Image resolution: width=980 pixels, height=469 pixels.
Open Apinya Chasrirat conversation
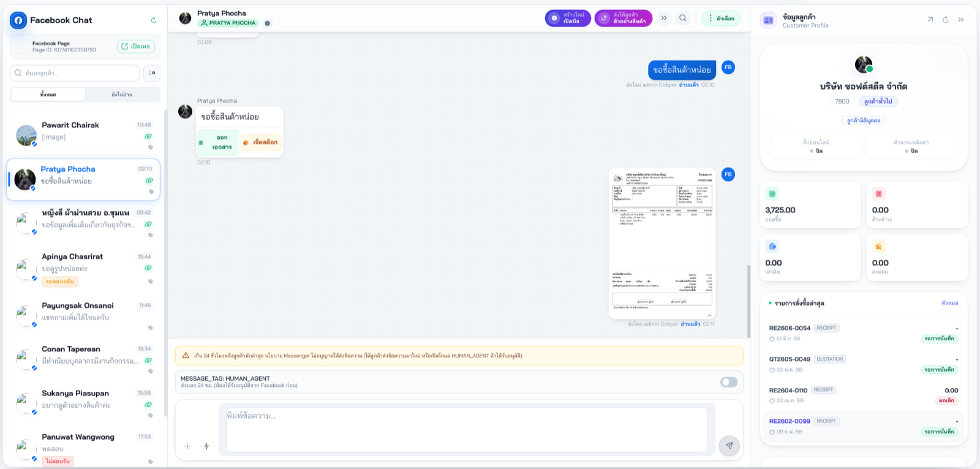coord(84,269)
